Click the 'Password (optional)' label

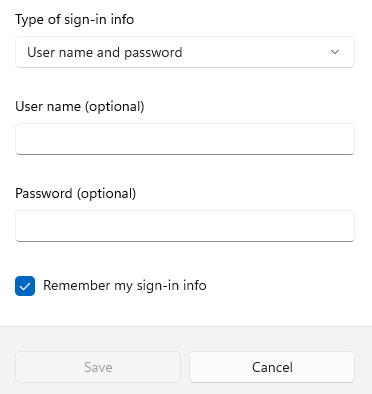[76, 194]
